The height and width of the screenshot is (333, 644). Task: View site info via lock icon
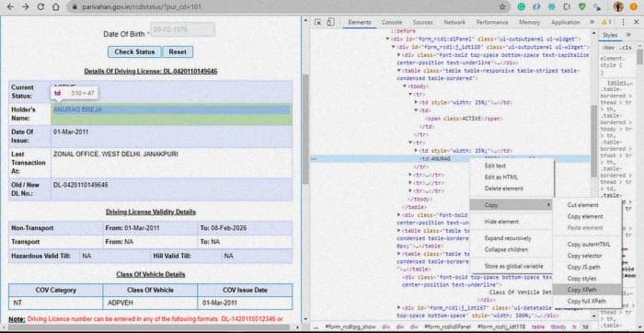pyautogui.click(x=75, y=7)
